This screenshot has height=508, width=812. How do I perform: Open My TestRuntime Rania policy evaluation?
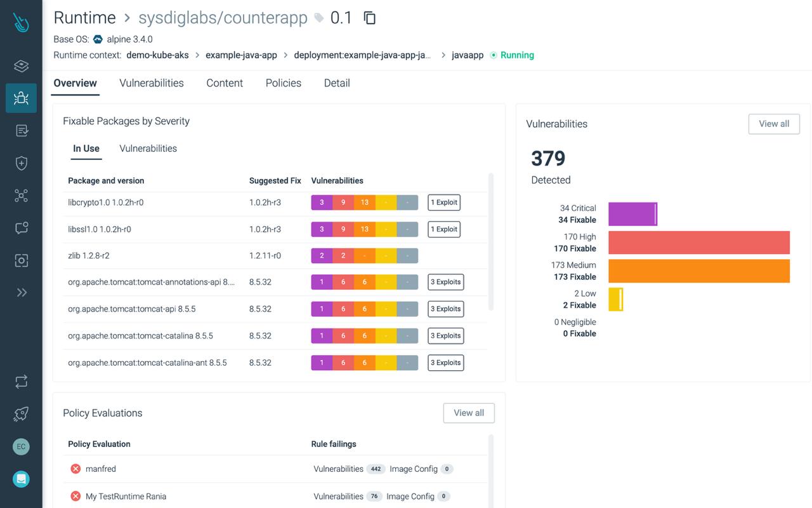pos(125,496)
